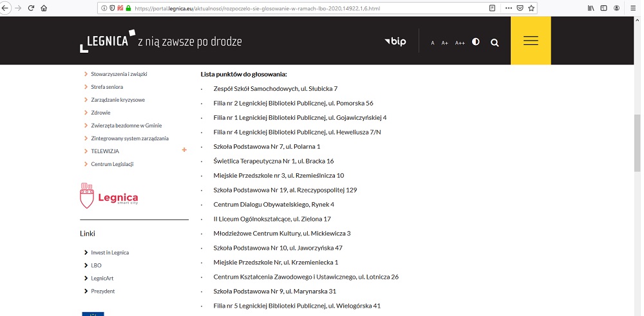Open Centrum Legislacji sidebar link
Screen dimensions: 644x316
tap(112, 164)
